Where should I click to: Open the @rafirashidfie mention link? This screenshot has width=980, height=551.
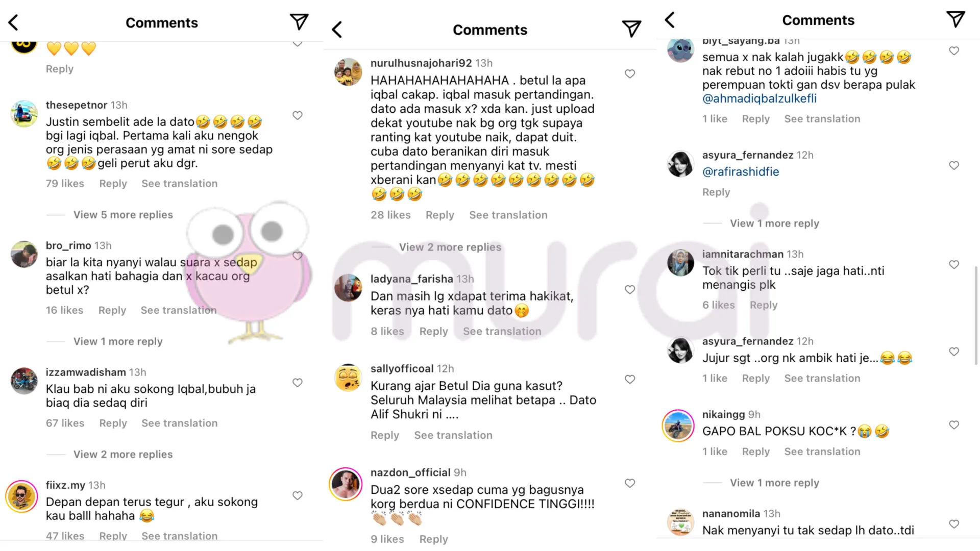point(740,172)
